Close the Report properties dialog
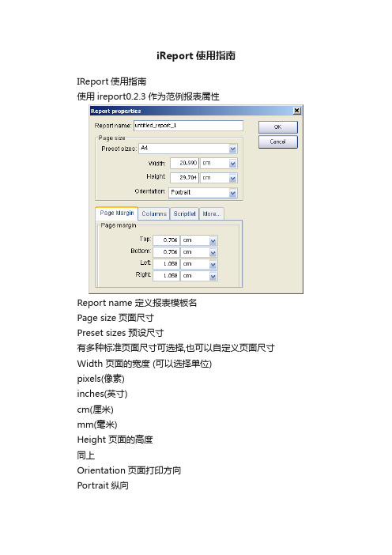Image resolution: width=392 pixels, height=555 pixels. point(297,111)
